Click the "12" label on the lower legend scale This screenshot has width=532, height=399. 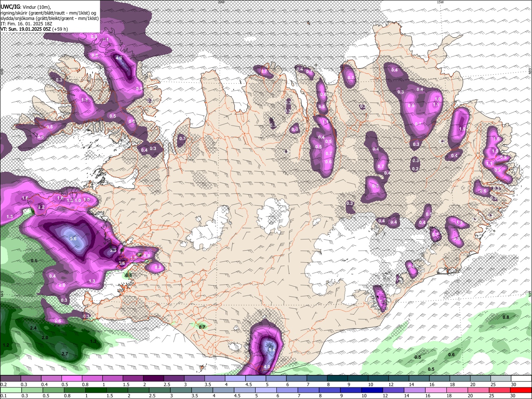coord(385,395)
